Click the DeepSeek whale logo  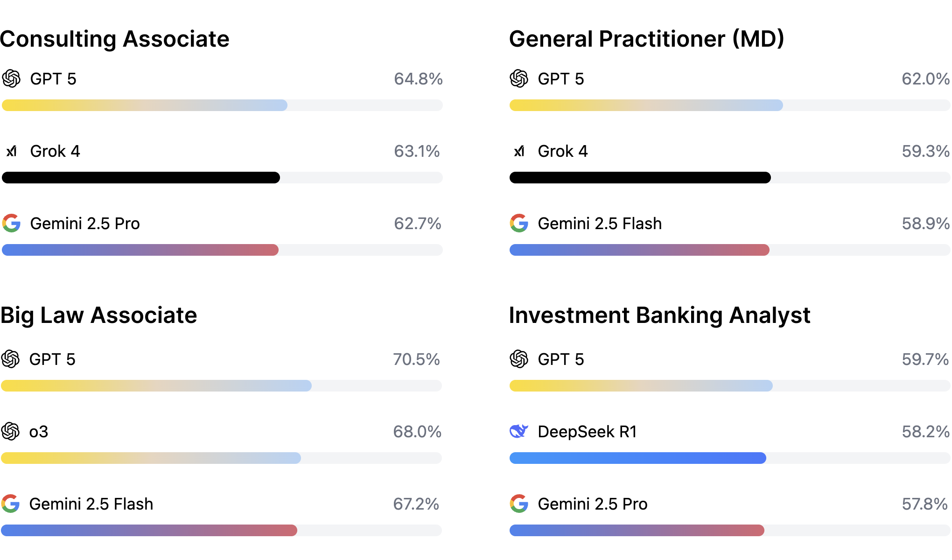click(519, 431)
